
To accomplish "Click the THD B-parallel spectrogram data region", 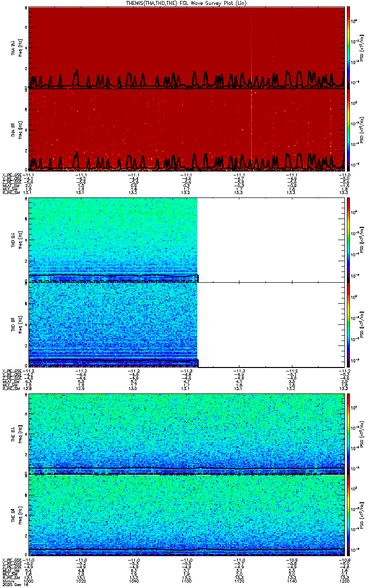I will click(113, 324).
